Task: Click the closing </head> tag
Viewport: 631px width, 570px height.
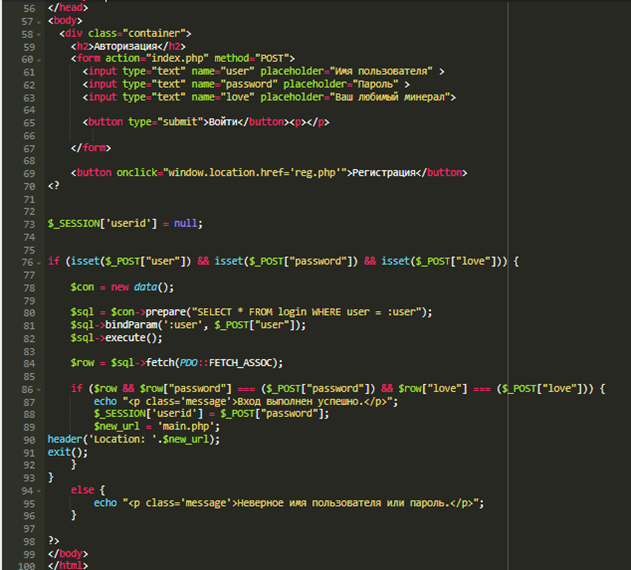Action: [x=68, y=8]
